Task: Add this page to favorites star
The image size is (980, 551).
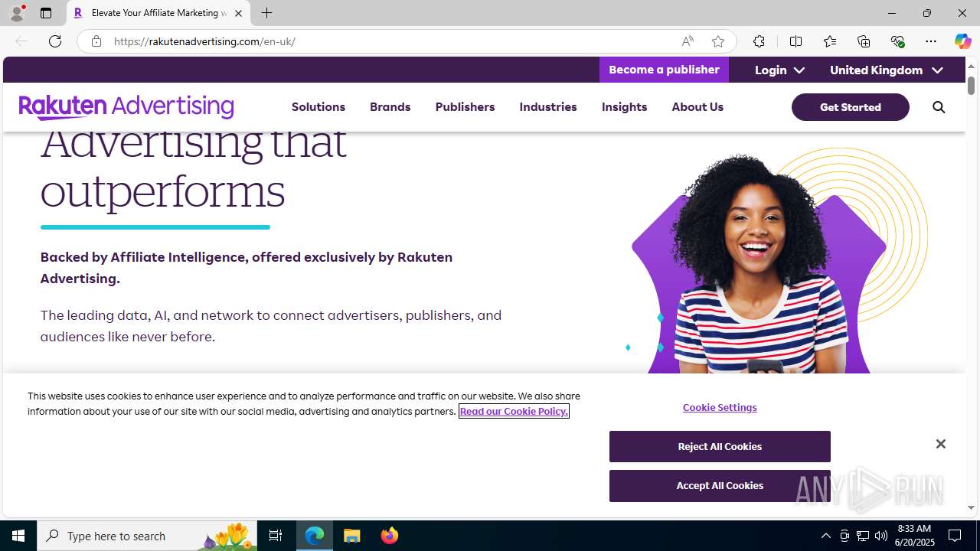Action: tap(718, 41)
